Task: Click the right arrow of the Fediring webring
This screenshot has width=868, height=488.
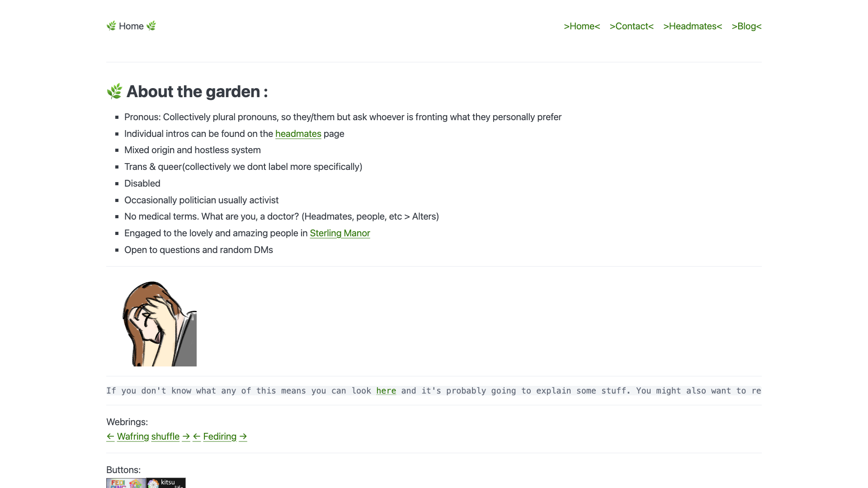Action: coord(243,436)
